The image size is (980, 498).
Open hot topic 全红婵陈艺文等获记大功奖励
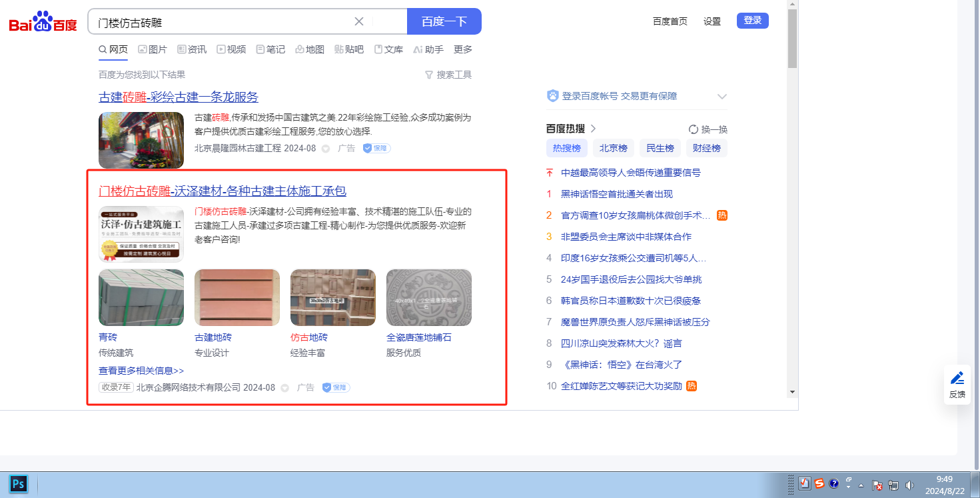click(622, 386)
